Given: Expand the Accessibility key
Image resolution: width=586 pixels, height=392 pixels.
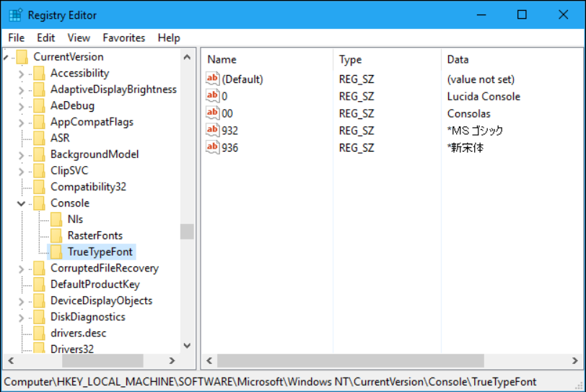Looking at the screenshot, I should 22,74.
